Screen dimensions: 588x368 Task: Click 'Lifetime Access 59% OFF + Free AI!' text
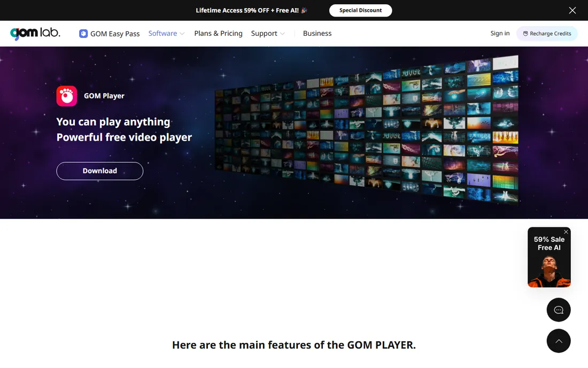tap(247, 11)
